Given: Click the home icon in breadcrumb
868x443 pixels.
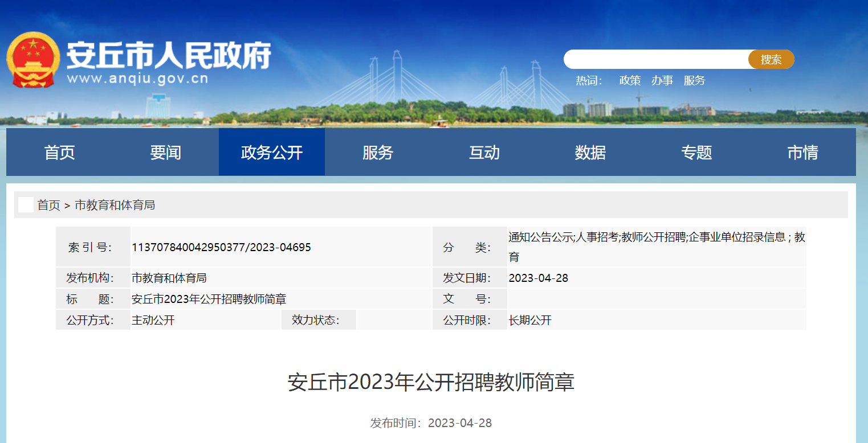Looking at the screenshot, I should [x=26, y=205].
